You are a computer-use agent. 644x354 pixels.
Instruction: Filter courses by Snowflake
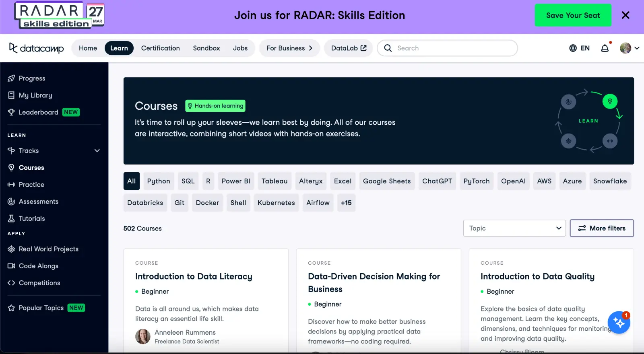[610, 181]
